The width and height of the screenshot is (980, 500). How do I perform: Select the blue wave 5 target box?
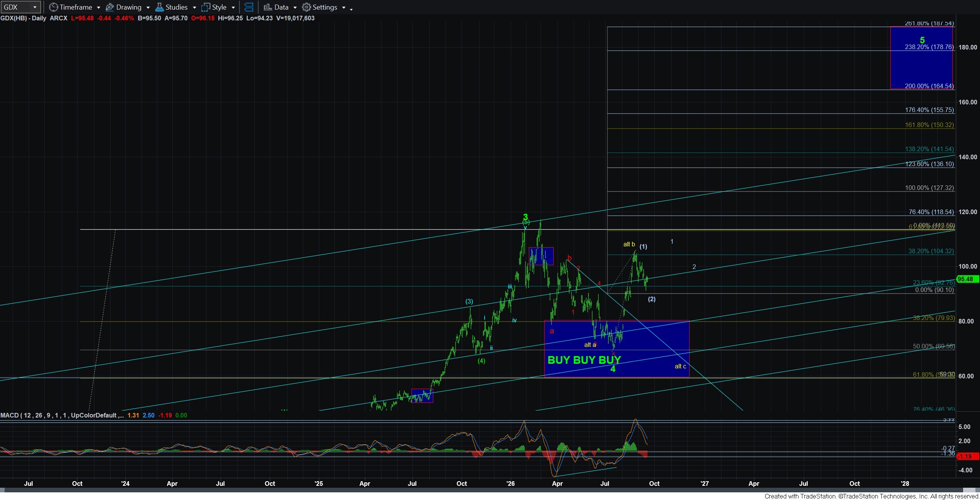tap(921, 58)
